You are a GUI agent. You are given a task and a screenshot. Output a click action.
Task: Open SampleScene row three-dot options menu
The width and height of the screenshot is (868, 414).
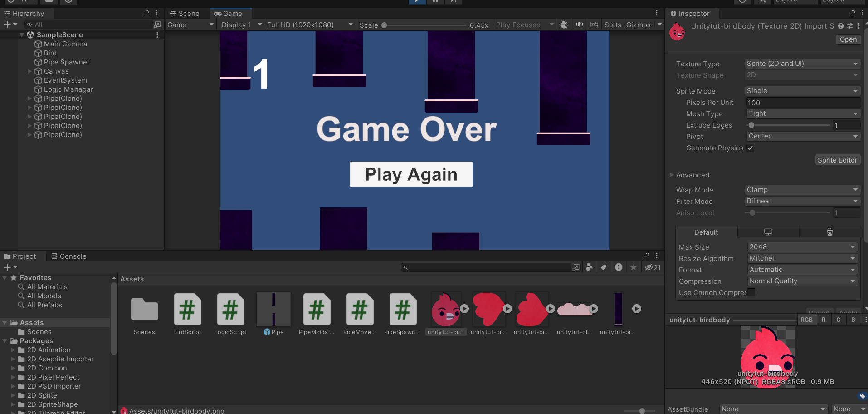pos(157,35)
